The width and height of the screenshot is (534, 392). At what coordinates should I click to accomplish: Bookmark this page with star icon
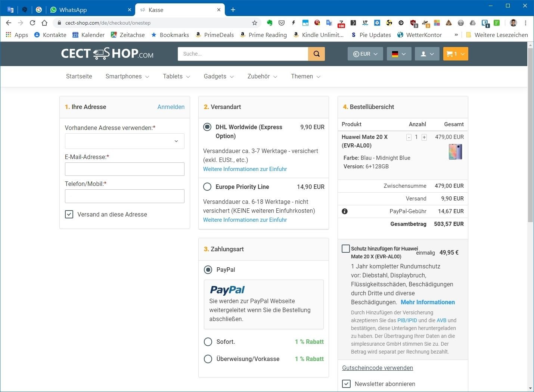click(x=255, y=23)
